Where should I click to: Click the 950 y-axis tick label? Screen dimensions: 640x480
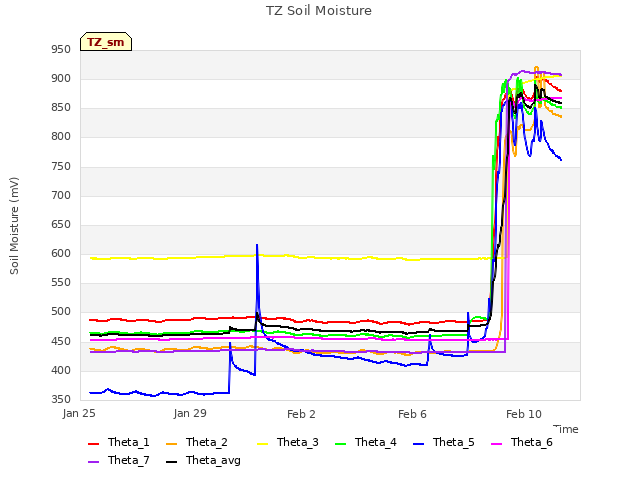point(61,49)
